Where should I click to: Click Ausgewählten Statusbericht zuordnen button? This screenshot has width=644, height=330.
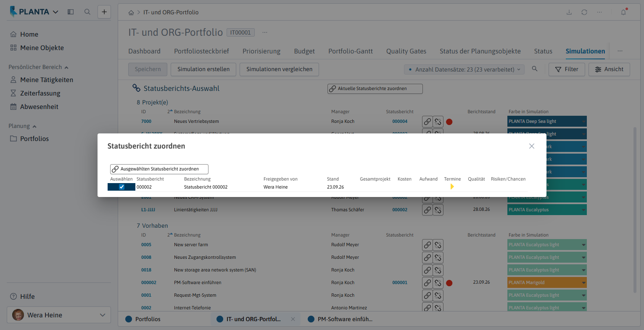point(159,169)
